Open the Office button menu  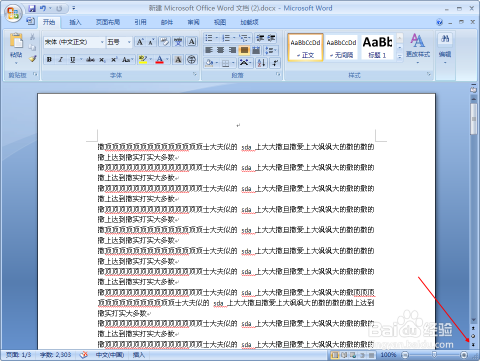tap(13, 13)
